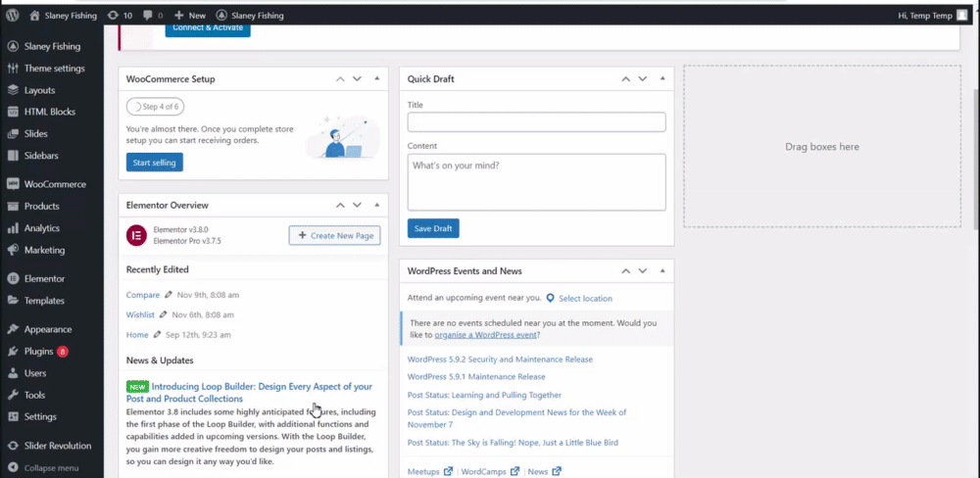The width and height of the screenshot is (980, 478).
Task: Toggle the WooCommerce Setup panel collapse triangle
Action: click(377, 78)
